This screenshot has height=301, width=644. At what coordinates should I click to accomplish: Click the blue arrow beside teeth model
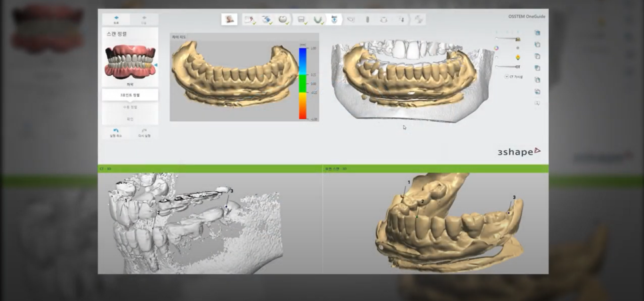(x=155, y=65)
